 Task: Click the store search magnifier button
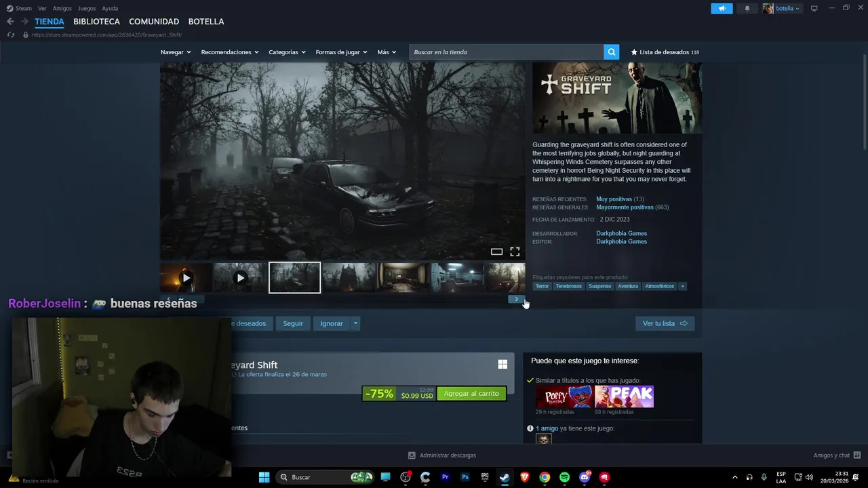click(611, 52)
